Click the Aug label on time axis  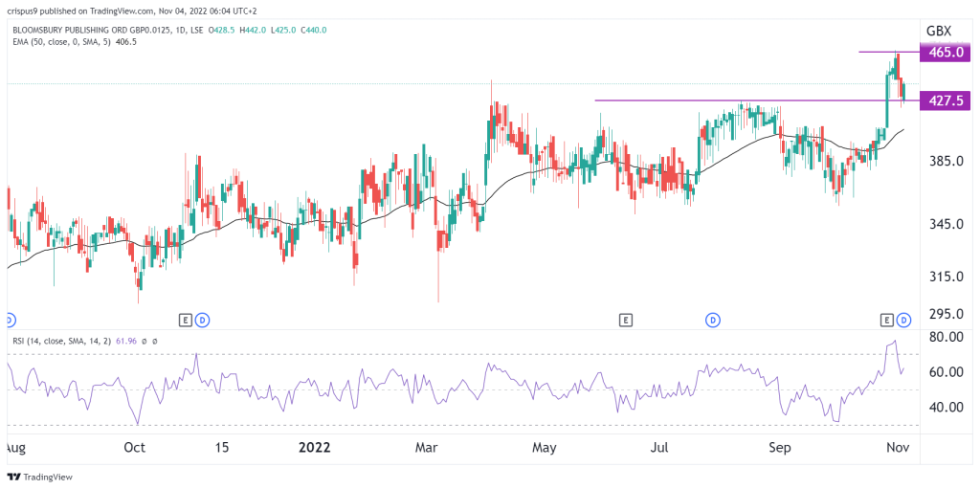(x=14, y=449)
